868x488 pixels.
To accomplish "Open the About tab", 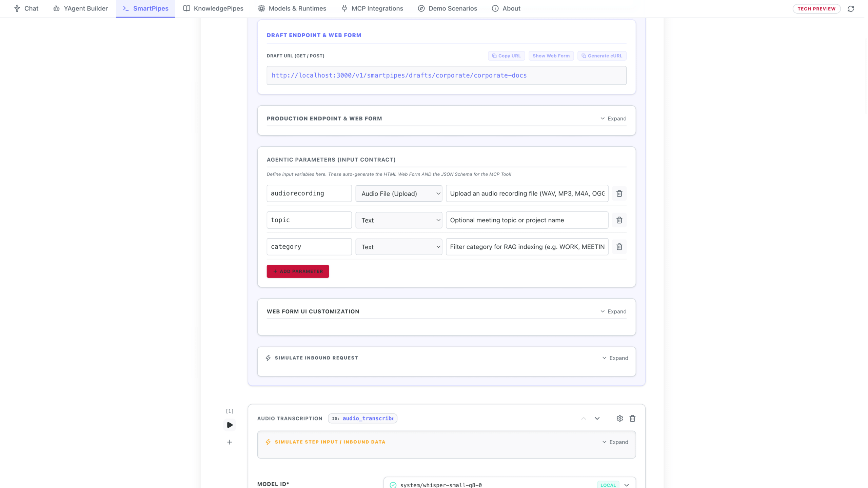I will (506, 8).
